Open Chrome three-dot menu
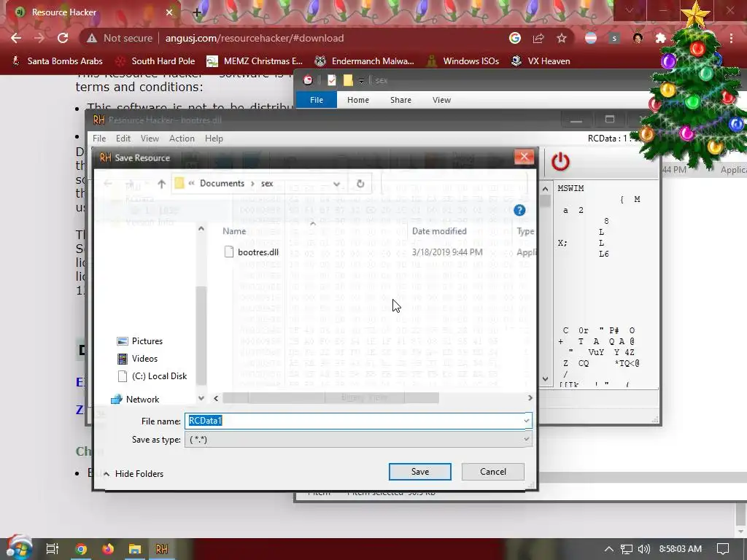 [731, 38]
